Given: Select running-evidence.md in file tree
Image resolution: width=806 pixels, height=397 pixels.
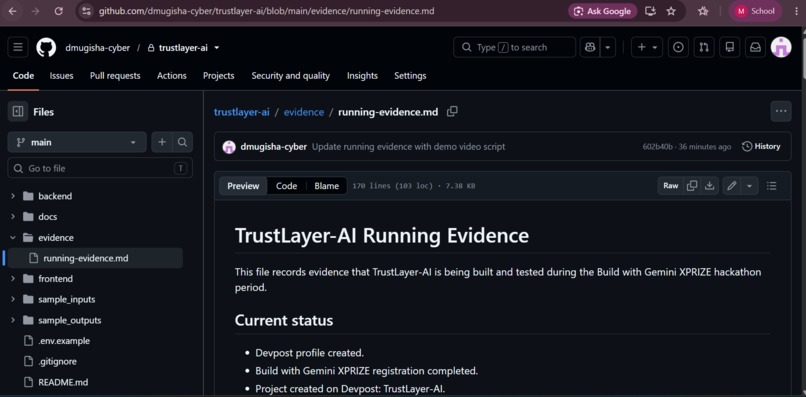Looking at the screenshot, I should point(95,258).
